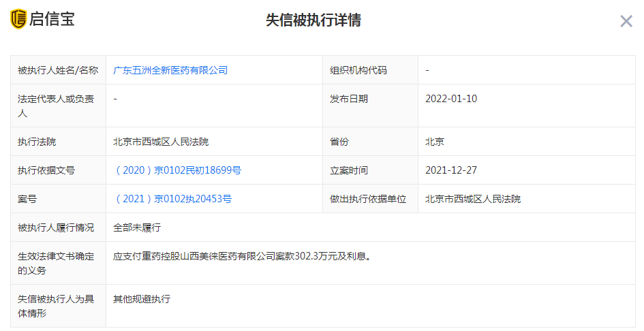The height and width of the screenshot is (331, 644).
Task: Select the 做出执行依据单位 label
Action: pyautogui.click(x=368, y=199)
